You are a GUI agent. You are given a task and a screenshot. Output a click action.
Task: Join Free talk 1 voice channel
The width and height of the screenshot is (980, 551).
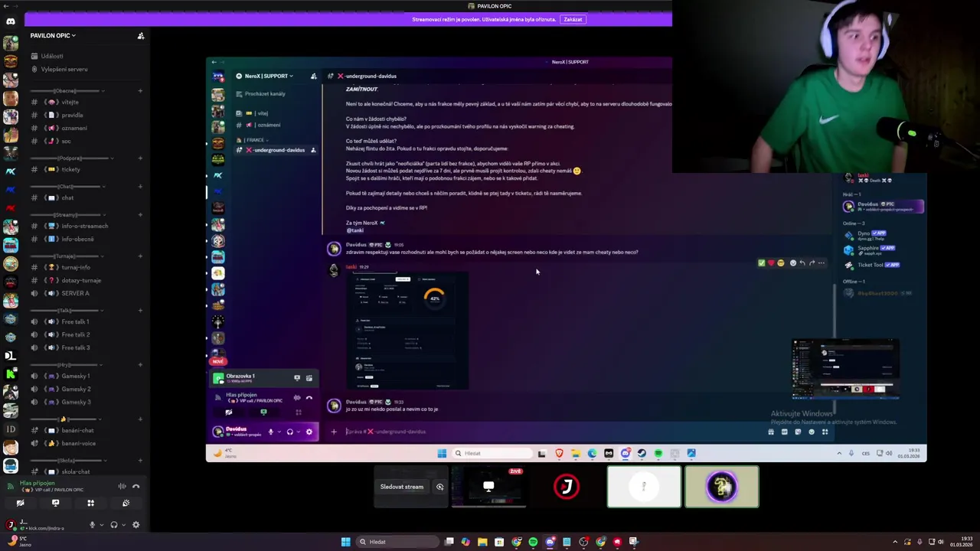coord(75,321)
